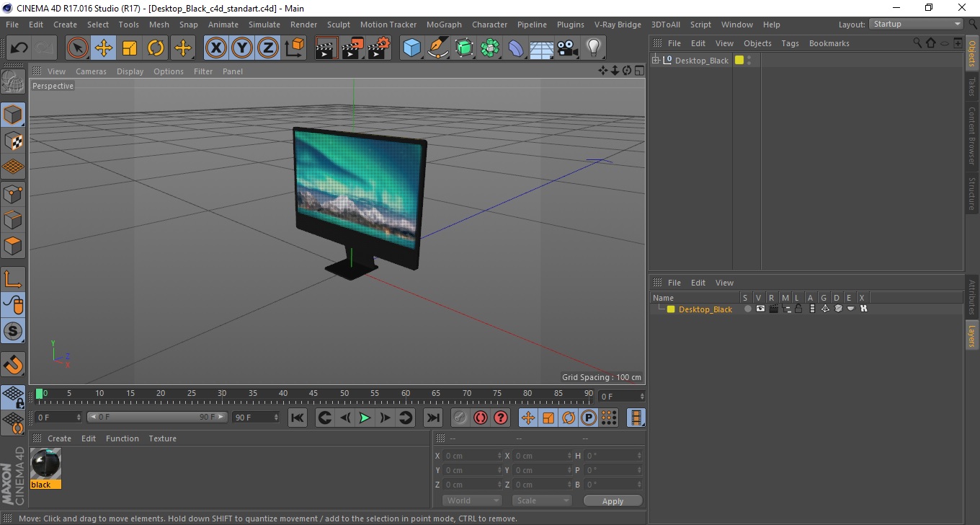Click the Apply button
Viewport: 980px width, 525px height.
pos(612,501)
